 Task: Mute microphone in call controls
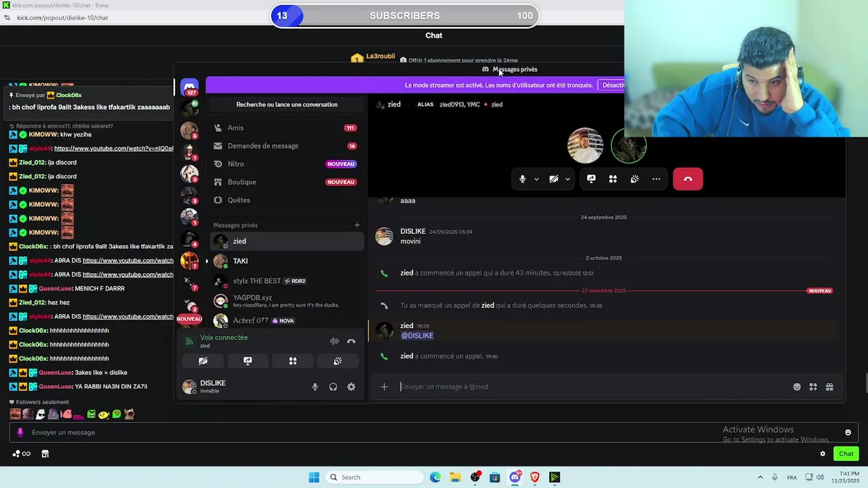522,179
